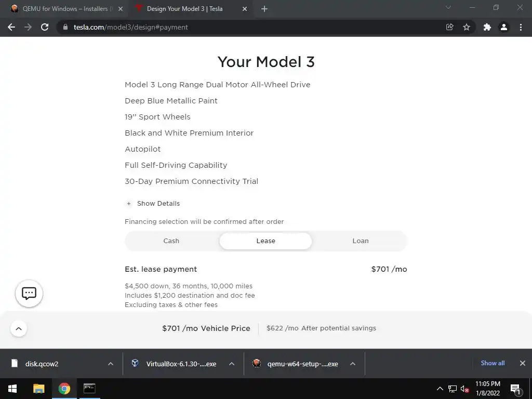The width and height of the screenshot is (532, 399).
Task: Click Deep Blue Metallic Paint text
Action: 171,101
